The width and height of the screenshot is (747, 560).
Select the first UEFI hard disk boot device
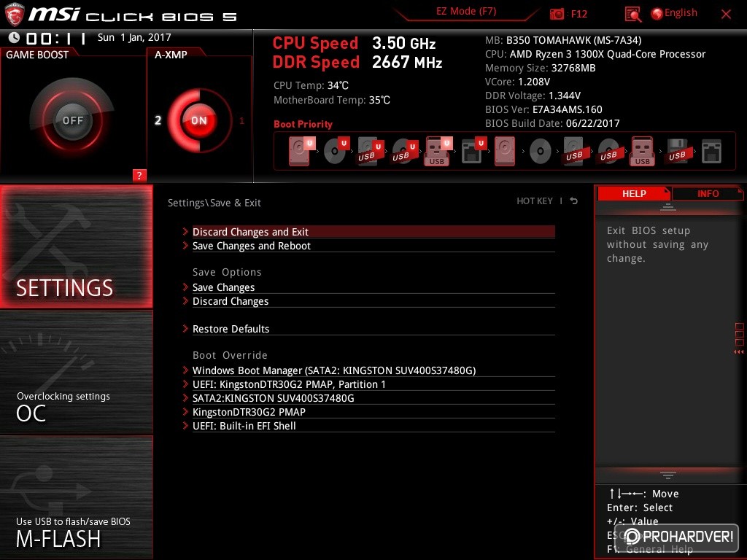302,150
